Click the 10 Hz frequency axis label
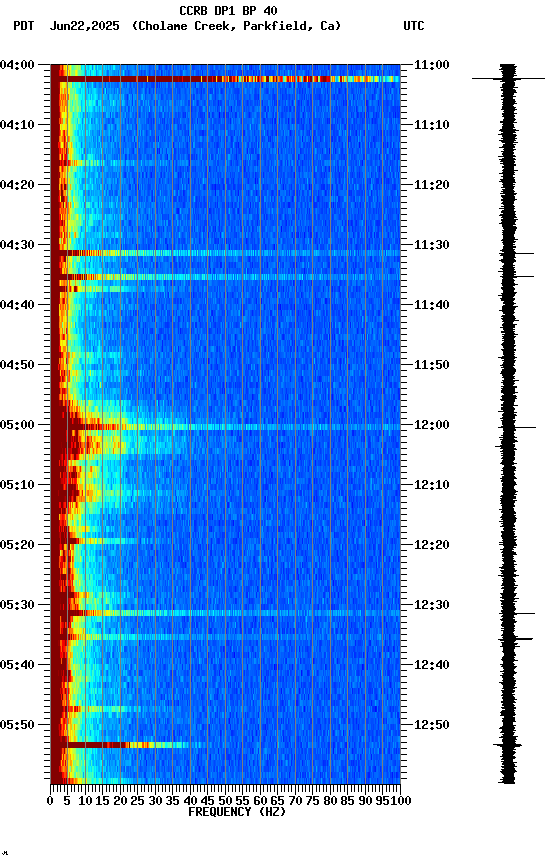552x864 pixels. [x=85, y=801]
